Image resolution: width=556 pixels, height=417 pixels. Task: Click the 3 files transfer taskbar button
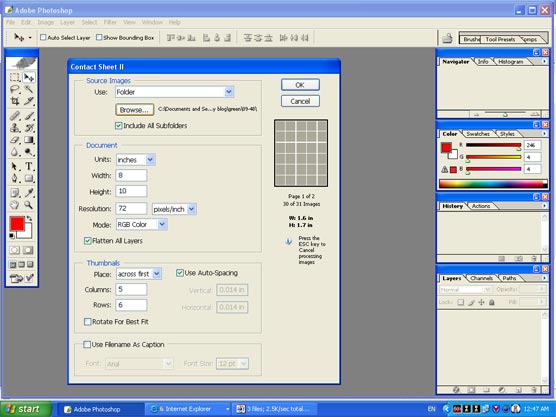coord(275,409)
